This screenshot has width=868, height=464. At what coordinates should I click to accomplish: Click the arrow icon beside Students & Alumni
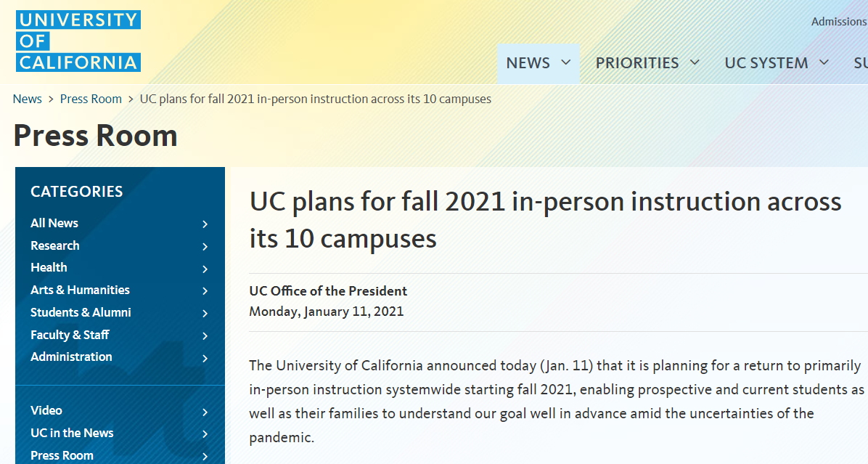(205, 314)
